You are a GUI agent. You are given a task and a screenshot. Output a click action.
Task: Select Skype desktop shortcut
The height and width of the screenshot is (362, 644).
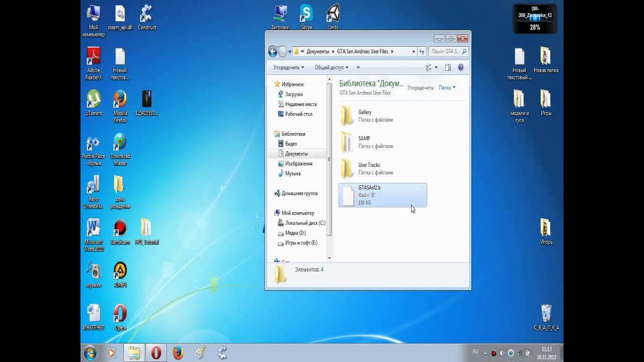[x=306, y=18]
